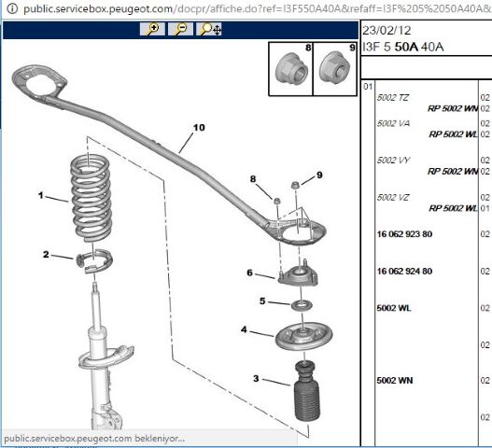Image resolution: width=492 pixels, height=448 pixels.
Task: Select part number 5002 VA
Action: pos(393,123)
